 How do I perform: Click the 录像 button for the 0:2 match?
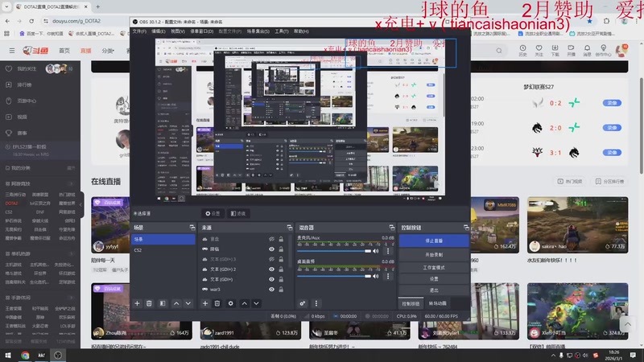[x=612, y=103]
